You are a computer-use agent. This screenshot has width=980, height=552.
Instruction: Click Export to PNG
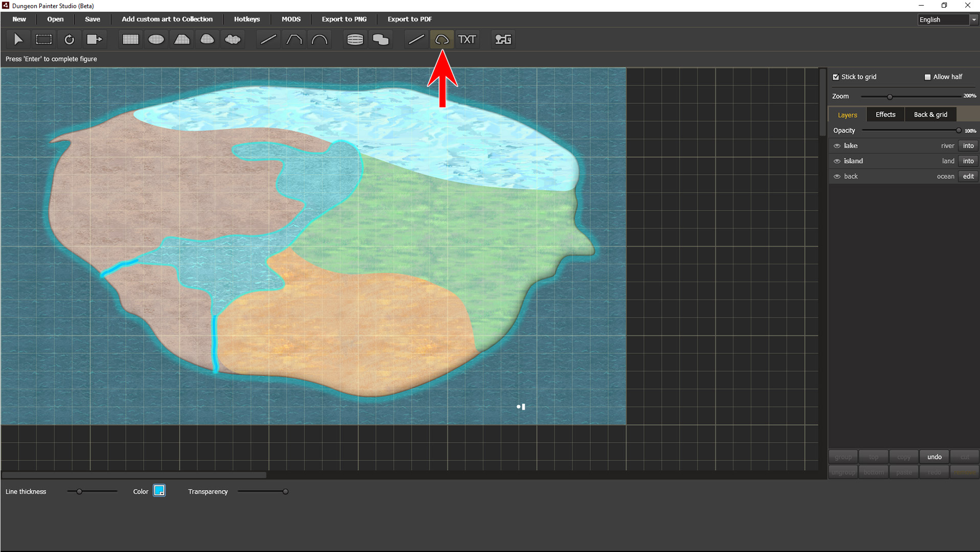pyautogui.click(x=344, y=19)
